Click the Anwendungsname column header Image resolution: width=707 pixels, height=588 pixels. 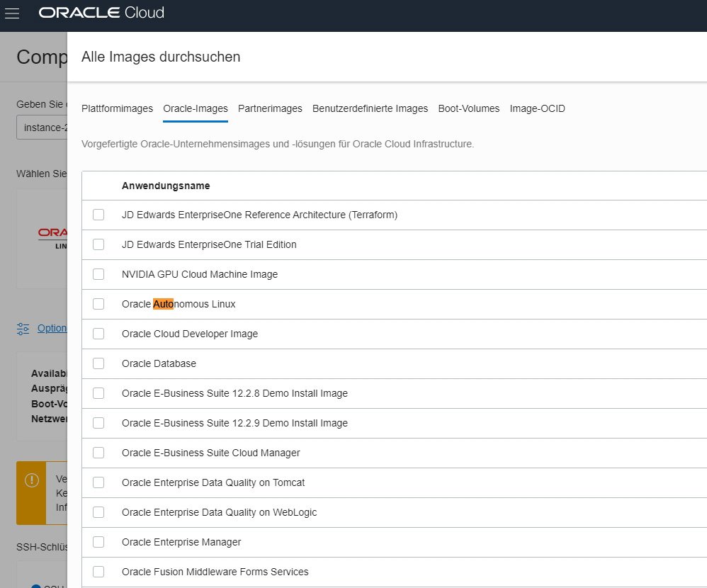pyautogui.click(x=166, y=186)
